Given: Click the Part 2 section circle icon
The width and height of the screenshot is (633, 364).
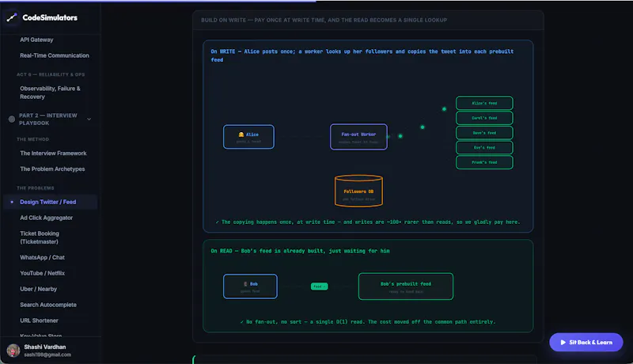Looking at the screenshot, I should pos(12,119).
